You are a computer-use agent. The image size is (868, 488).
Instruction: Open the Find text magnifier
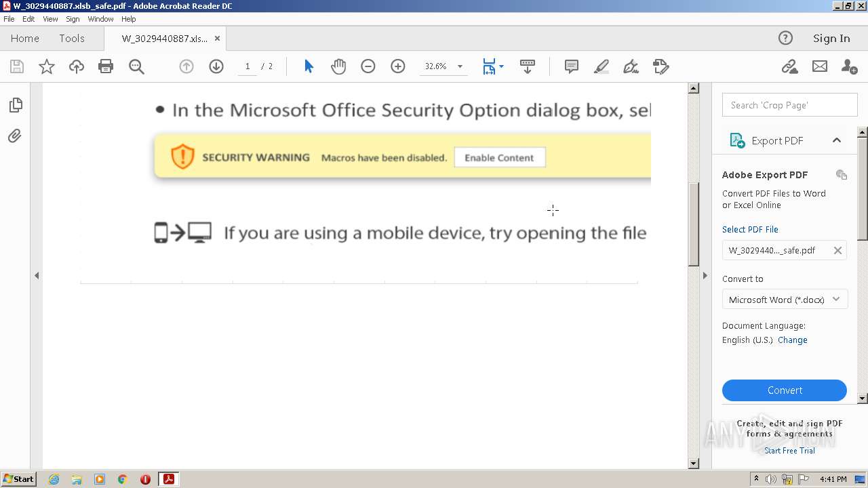[x=136, y=66]
